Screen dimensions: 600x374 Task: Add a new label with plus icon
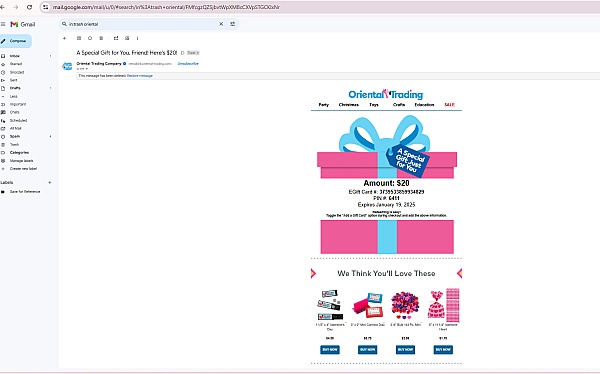tap(50, 183)
